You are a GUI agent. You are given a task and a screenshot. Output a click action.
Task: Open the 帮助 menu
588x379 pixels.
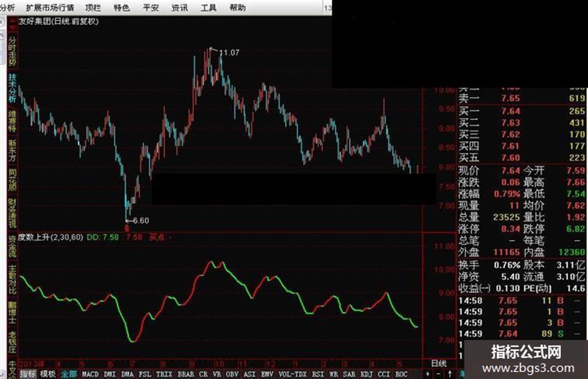tap(237, 7)
